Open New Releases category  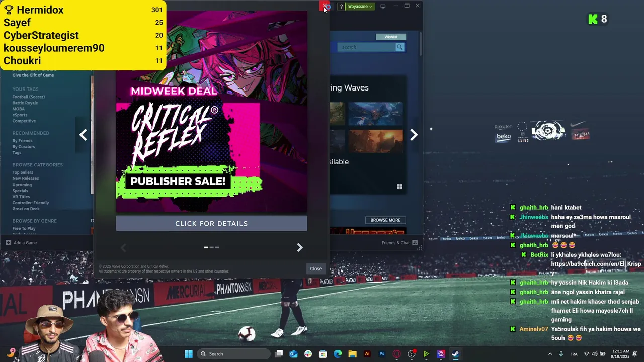(x=26, y=178)
